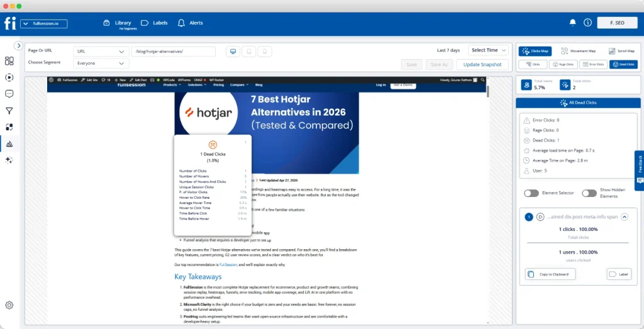This screenshot has height=329, width=644.
Task: Open the AI sparkles icon in sidebar
Action: pos(9,160)
